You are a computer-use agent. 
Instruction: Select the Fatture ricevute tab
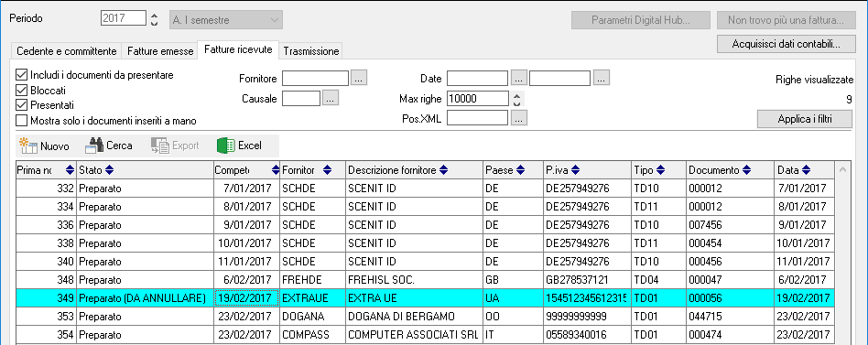click(x=238, y=49)
